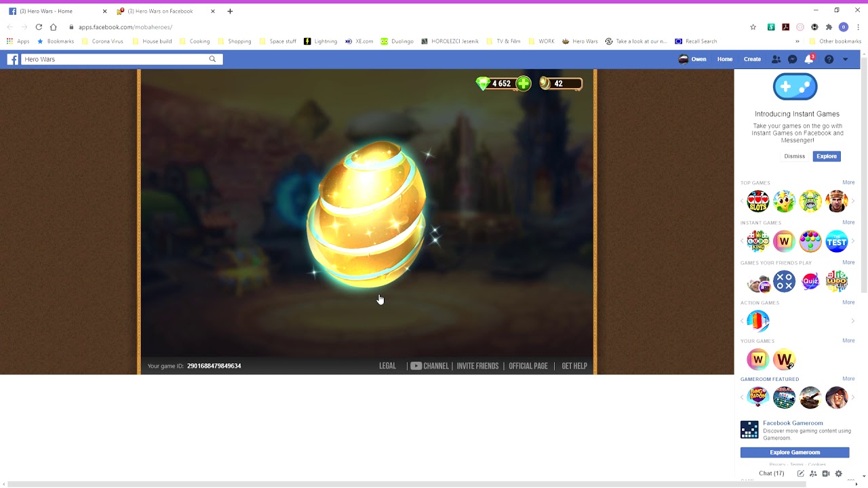Open a new browser tab with plus button

click(x=230, y=11)
